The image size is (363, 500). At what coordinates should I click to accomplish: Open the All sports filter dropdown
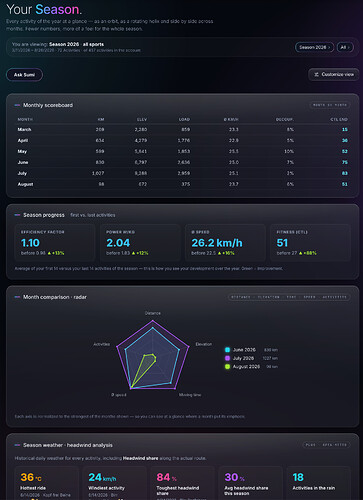(x=345, y=47)
